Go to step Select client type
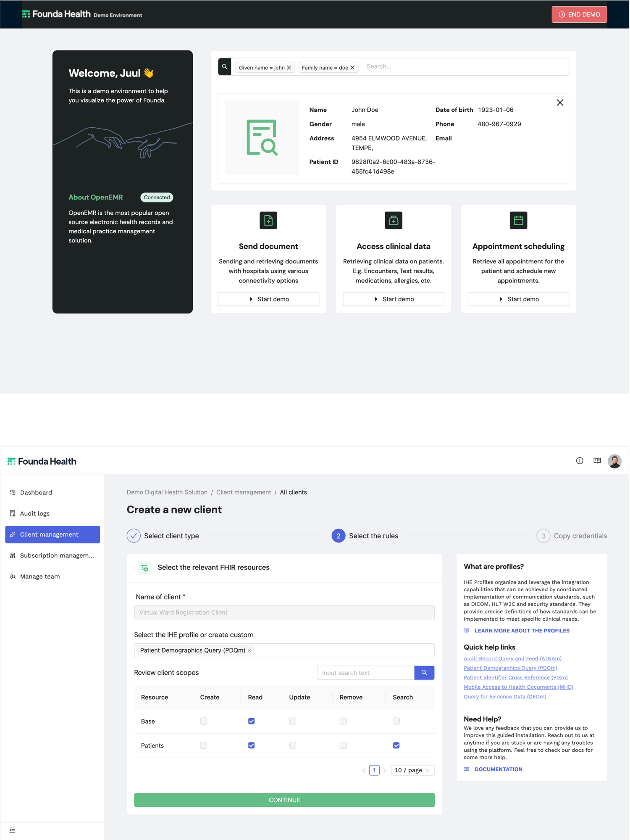The image size is (630, 840). 163,536
